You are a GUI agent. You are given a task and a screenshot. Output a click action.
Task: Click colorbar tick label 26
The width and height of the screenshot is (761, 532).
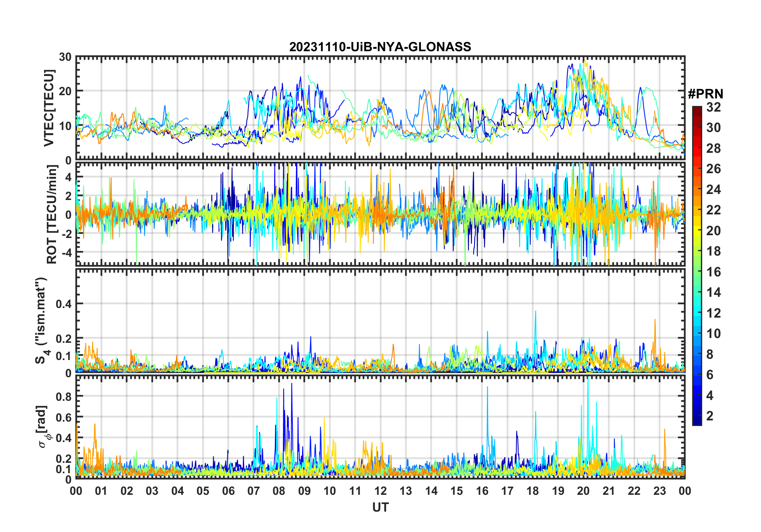(x=713, y=169)
